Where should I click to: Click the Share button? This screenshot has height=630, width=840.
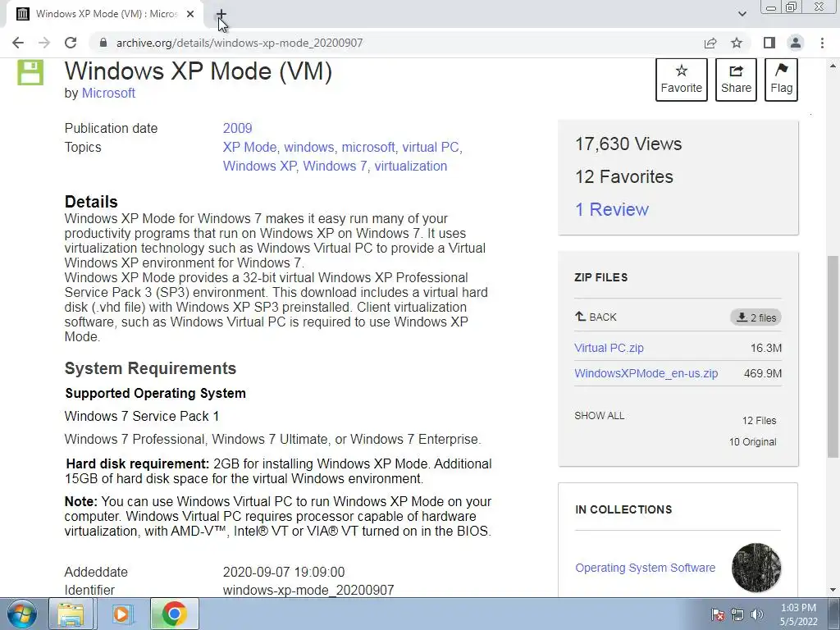(x=736, y=80)
